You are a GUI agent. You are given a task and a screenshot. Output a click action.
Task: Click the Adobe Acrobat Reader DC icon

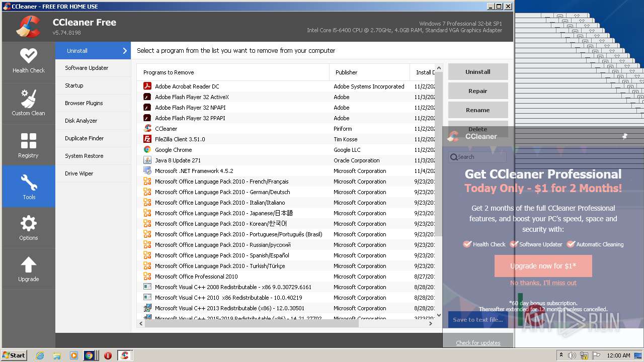[147, 86]
